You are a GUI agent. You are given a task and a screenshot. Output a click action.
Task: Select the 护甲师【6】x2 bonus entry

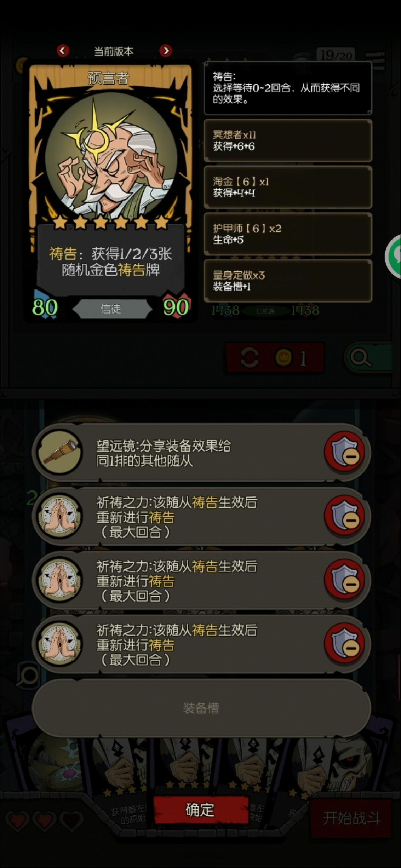(x=288, y=234)
